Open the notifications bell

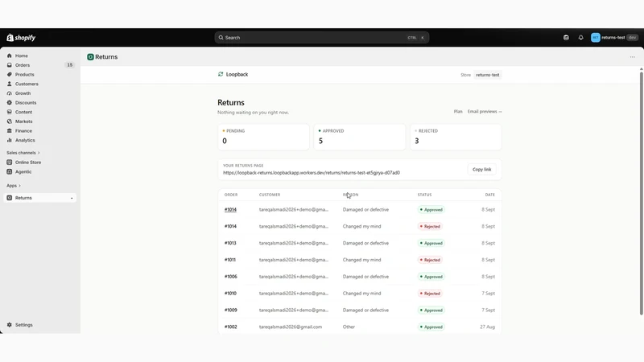pos(580,37)
